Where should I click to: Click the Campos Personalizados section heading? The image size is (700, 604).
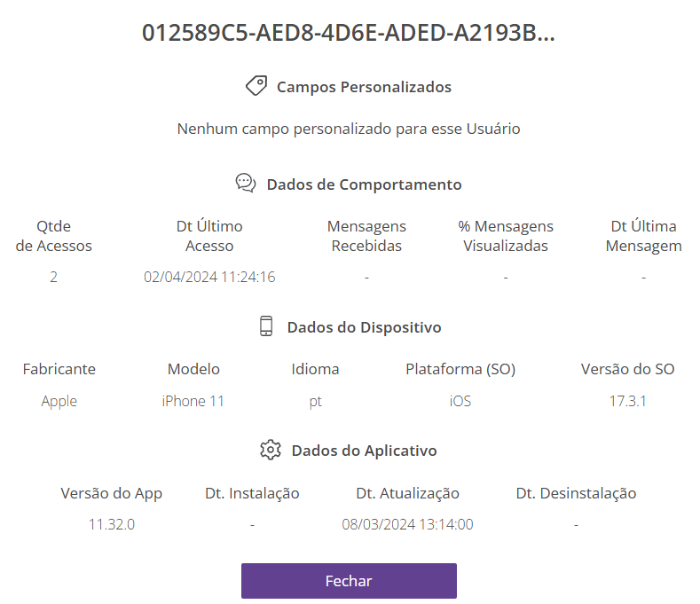[364, 87]
